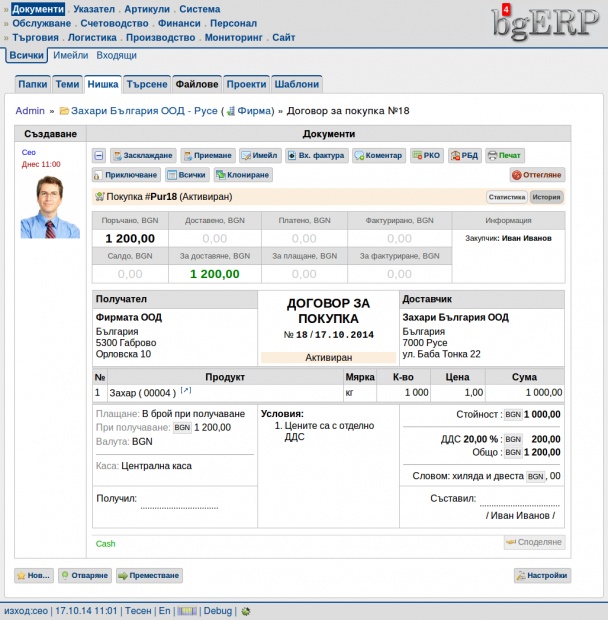
Task: Open the Сайт menu
Action: tap(283, 38)
